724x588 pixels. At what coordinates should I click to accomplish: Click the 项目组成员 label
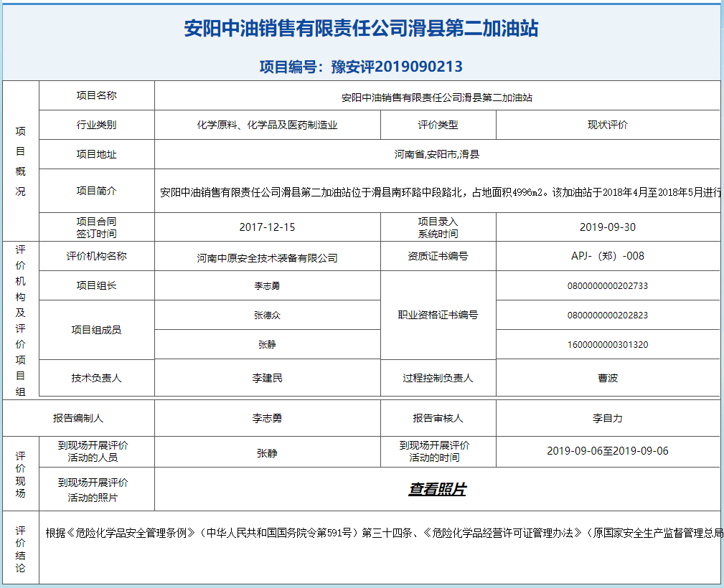(x=96, y=330)
